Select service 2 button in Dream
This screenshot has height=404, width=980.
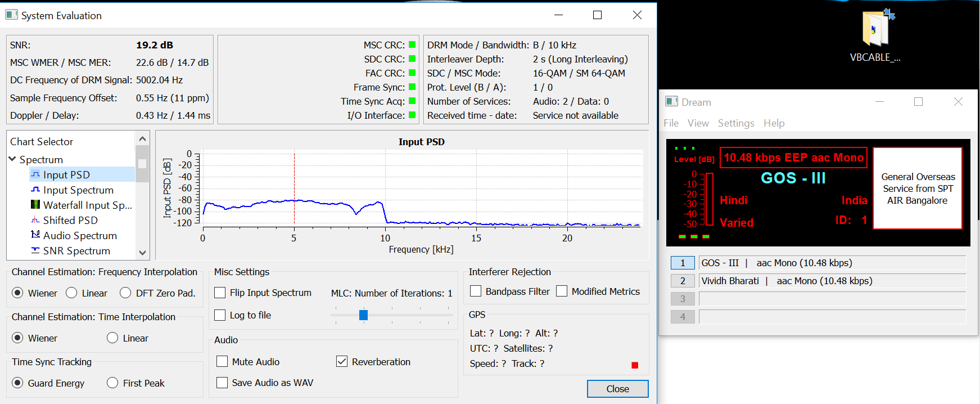click(x=683, y=281)
